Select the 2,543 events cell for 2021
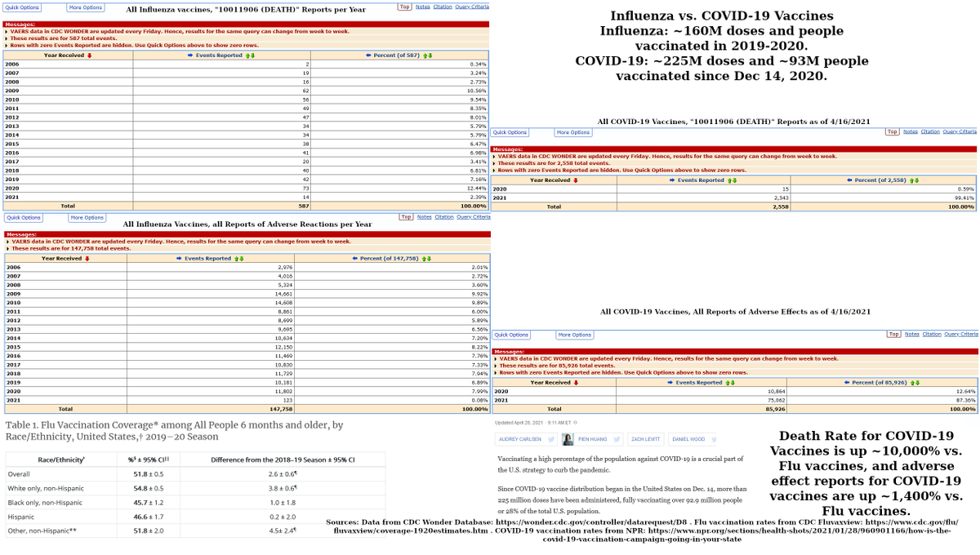The width and height of the screenshot is (980, 555). pos(702,198)
